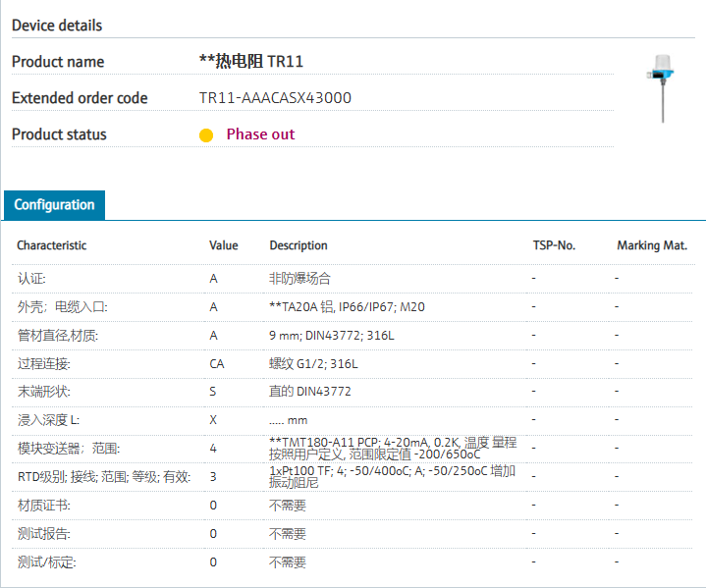Click the Marking Mat. column header

click(652, 245)
